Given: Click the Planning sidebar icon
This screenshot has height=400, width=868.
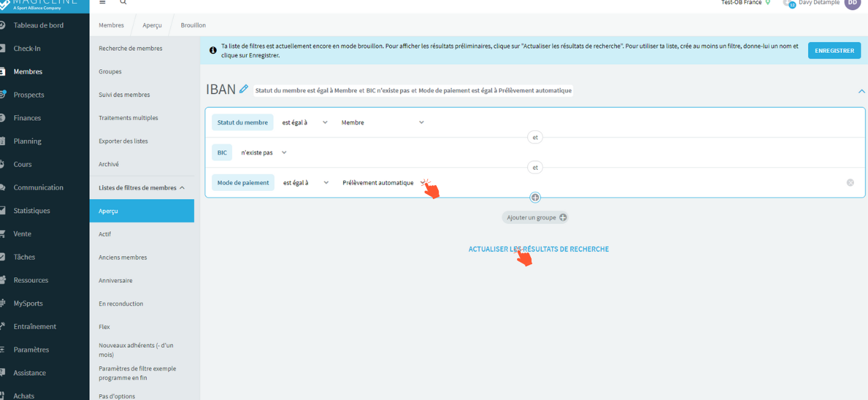Looking at the screenshot, I should [x=2, y=141].
